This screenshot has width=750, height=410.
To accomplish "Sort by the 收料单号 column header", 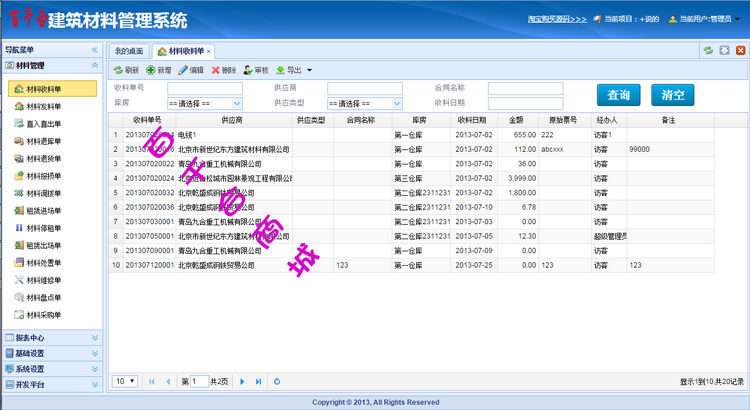I will point(149,120).
